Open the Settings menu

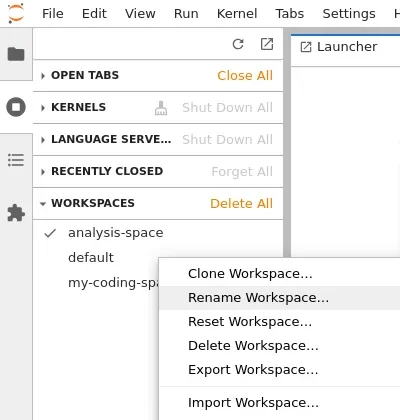349,14
